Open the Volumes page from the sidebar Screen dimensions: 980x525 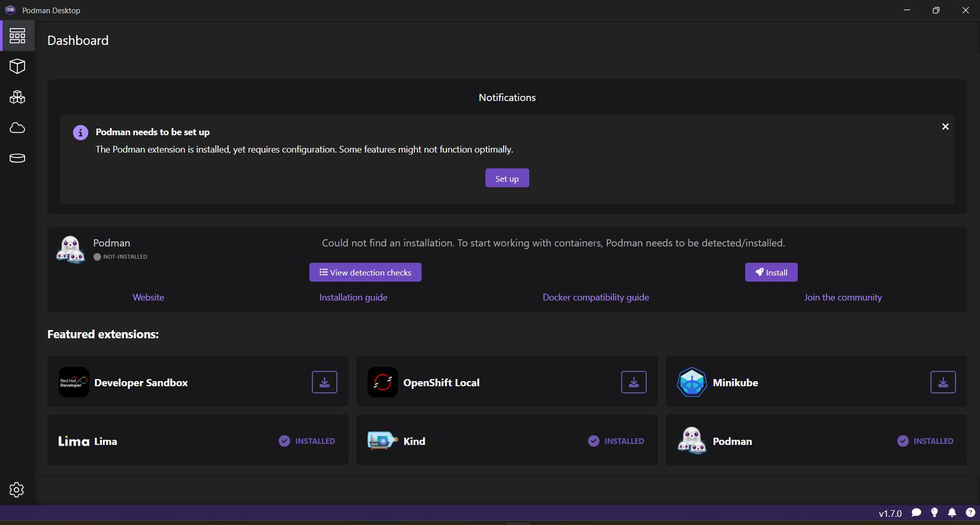(17, 158)
